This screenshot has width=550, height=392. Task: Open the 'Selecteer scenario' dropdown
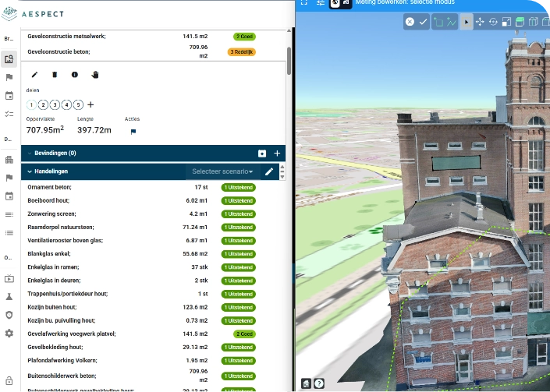tap(224, 171)
